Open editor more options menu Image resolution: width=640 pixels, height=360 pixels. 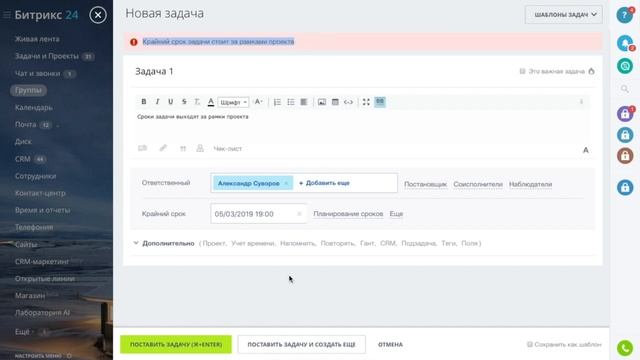click(x=581, y=102)
